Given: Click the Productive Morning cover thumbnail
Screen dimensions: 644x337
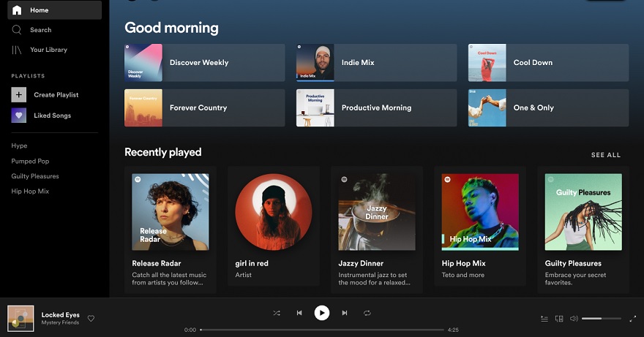Looking at the screenshot, I should 315,107.
